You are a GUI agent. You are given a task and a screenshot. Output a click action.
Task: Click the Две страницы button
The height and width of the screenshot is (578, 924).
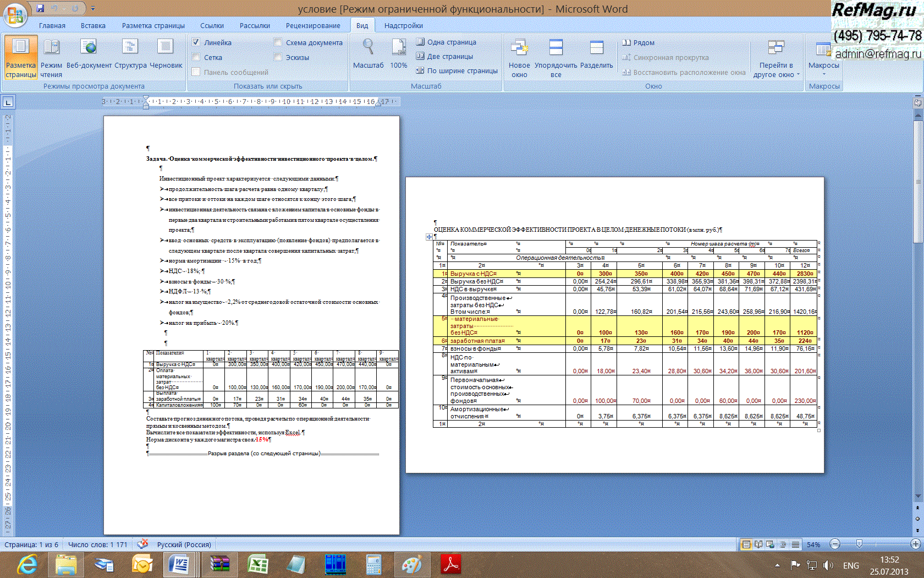(444, 56)
